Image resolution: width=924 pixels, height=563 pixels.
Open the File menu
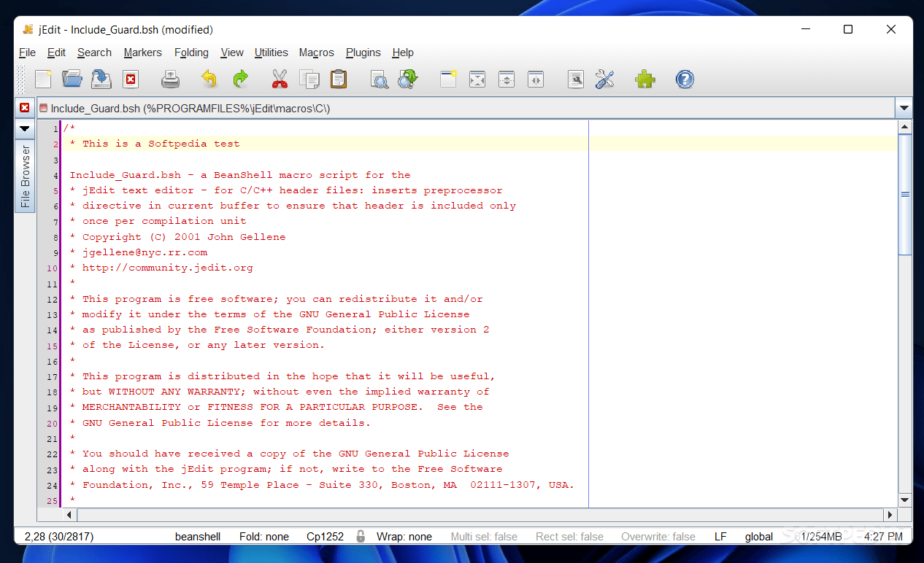pyautogui.click(x=27, y=53)
